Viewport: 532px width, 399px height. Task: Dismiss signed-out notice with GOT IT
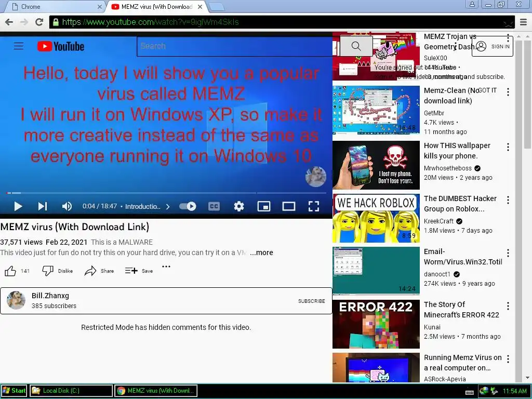[487, 90]
